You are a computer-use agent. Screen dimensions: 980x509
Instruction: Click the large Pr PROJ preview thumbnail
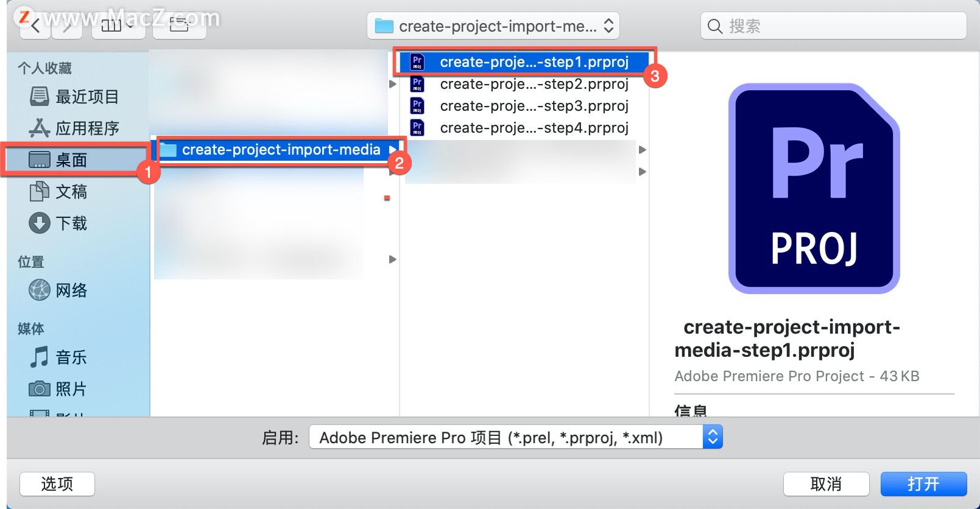pyautogui.click(x=814, y=189)
